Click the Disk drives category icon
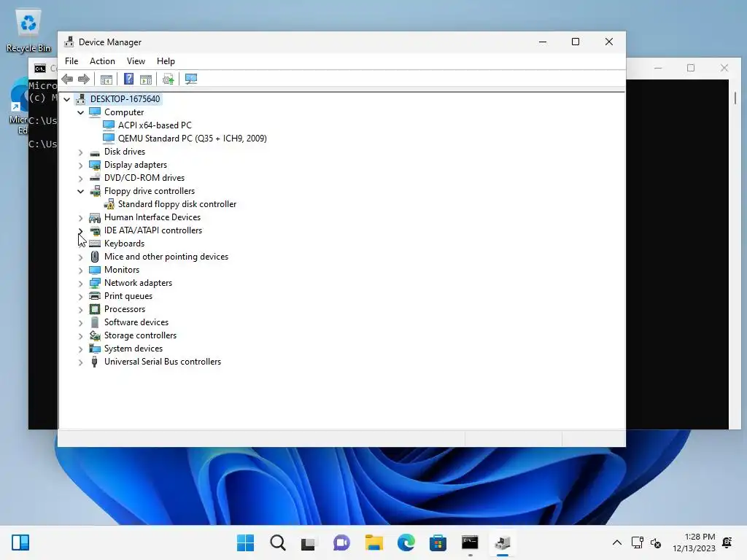747x560 pixels. click(95, 152)
